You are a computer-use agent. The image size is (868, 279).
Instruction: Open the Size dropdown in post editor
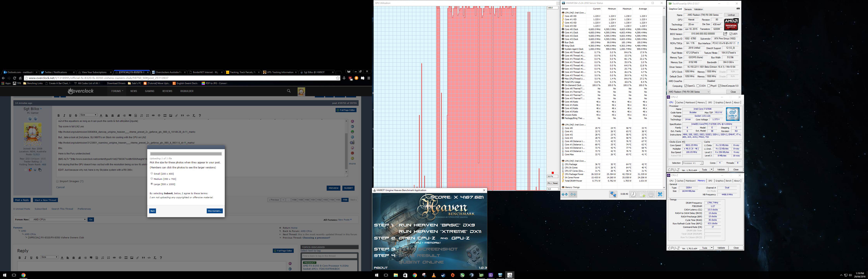pyautogui.click(x=88, y=115)
